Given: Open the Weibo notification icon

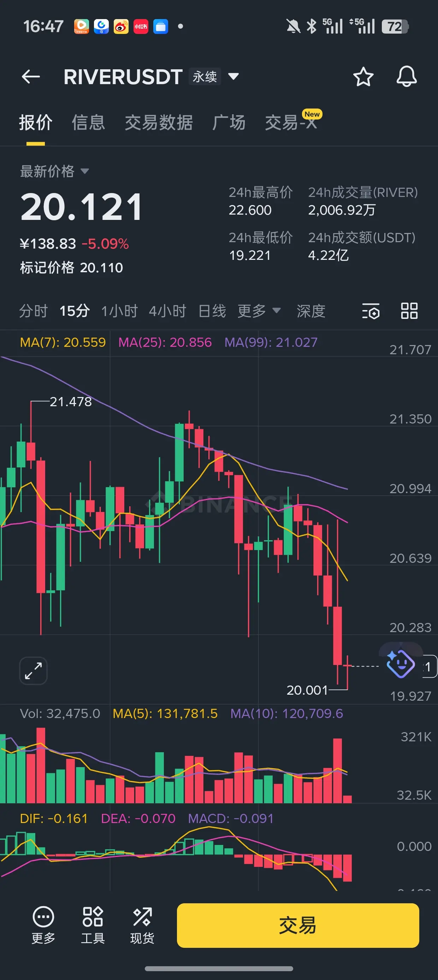Looking at the screenshot, I should 121,27.
